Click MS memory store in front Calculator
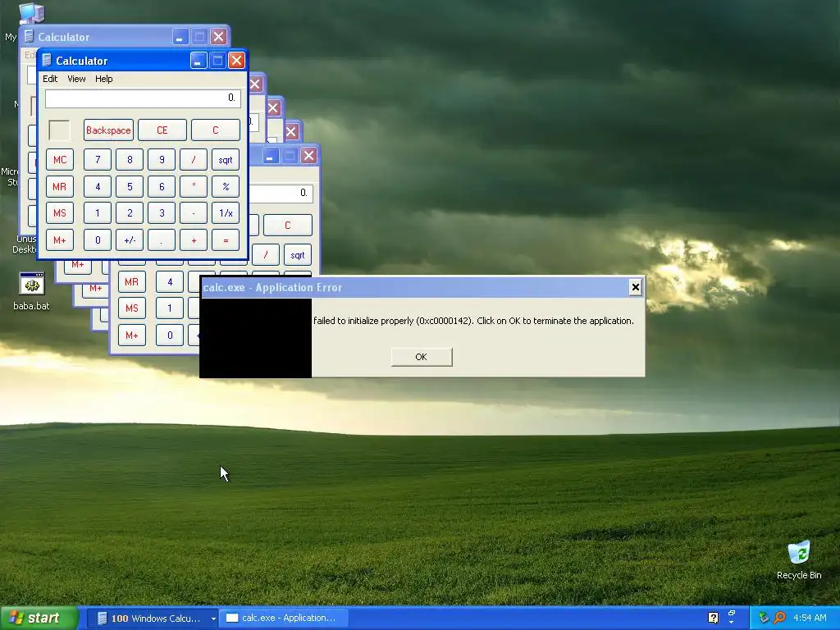840x630 pixels. pyautogui.click(x=59, y=213)
